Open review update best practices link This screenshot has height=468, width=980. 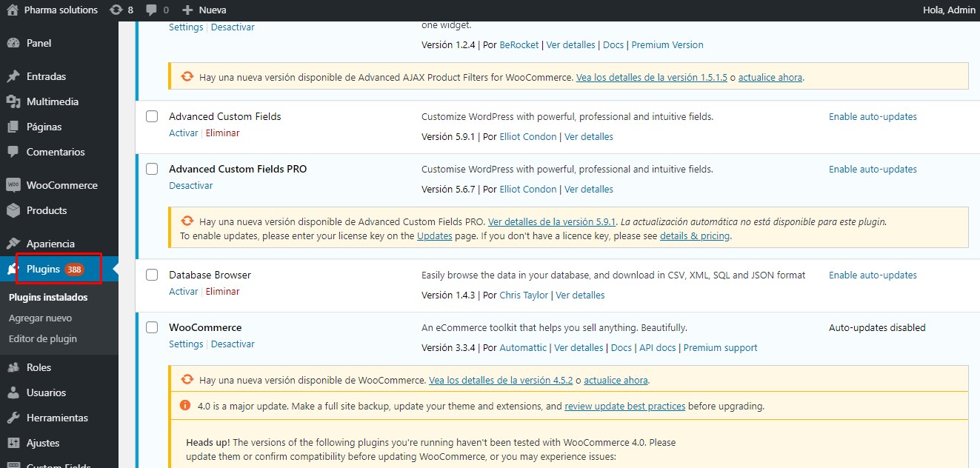point(624,407)
